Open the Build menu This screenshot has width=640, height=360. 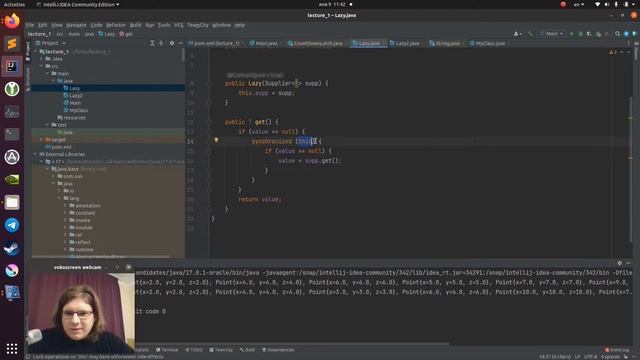pos(136,25)
